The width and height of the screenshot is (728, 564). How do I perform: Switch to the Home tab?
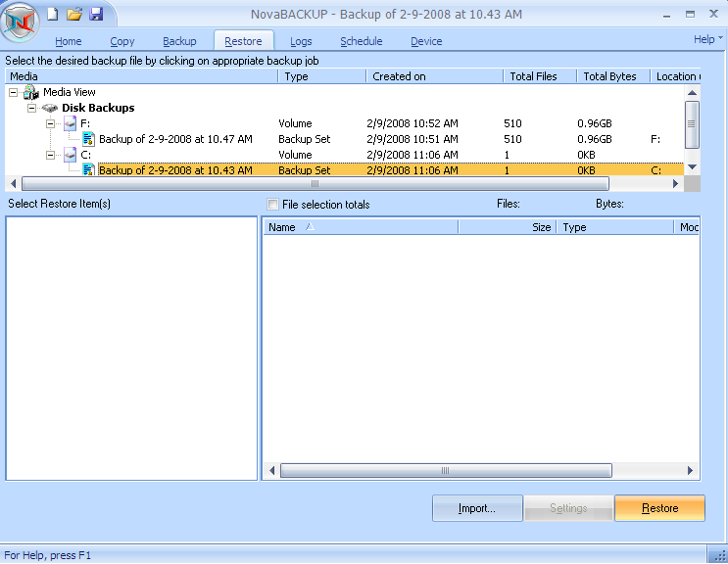69,41
